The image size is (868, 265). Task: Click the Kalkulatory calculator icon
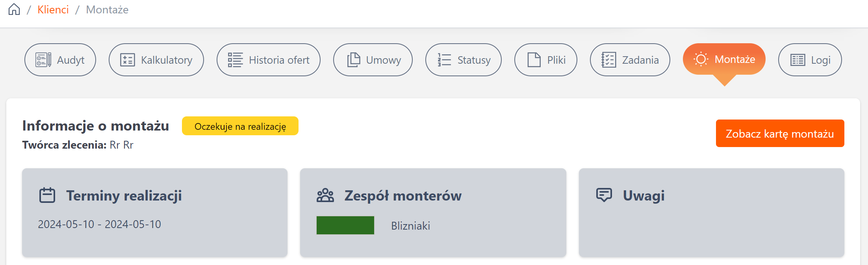pyautogui.click(x=128, y=60)
